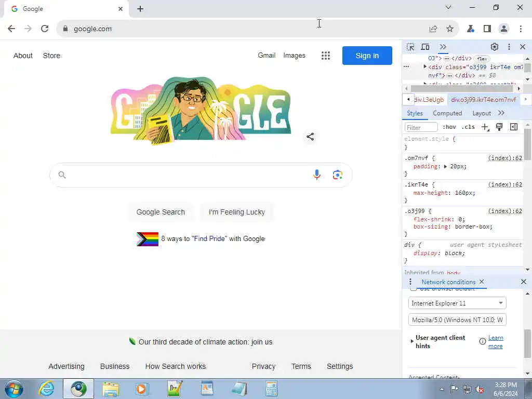
Task: Select div.L3eUgb in the breadcrumb
Action: pyautogui.click(x=429, y=99)
